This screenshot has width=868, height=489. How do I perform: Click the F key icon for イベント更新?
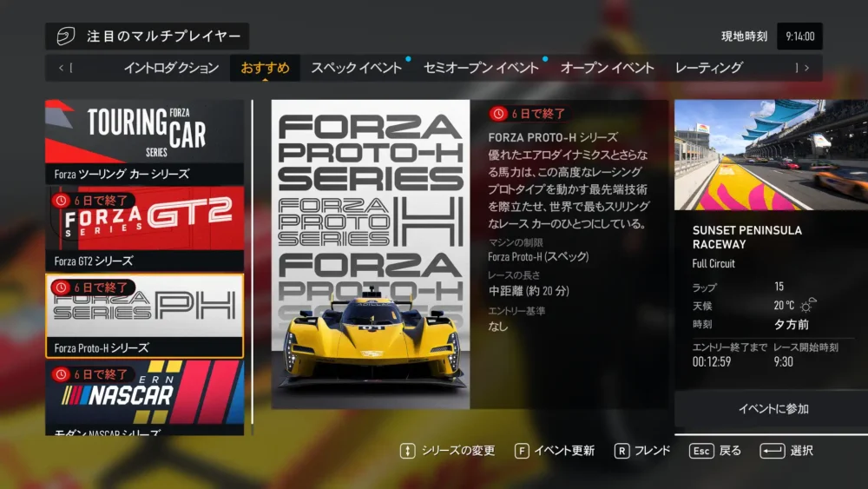(522, 451)
